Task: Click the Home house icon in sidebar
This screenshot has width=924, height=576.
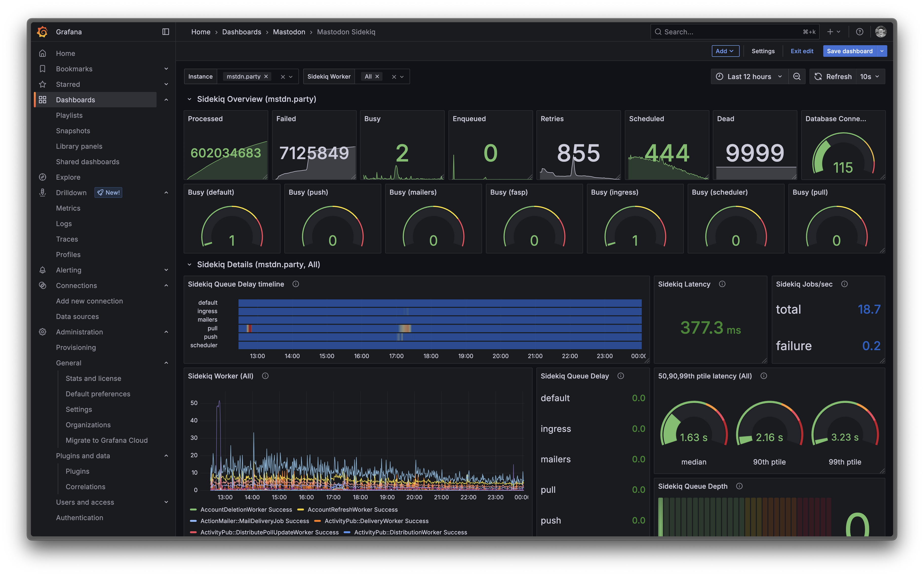Action: click(x=43, y=53)
